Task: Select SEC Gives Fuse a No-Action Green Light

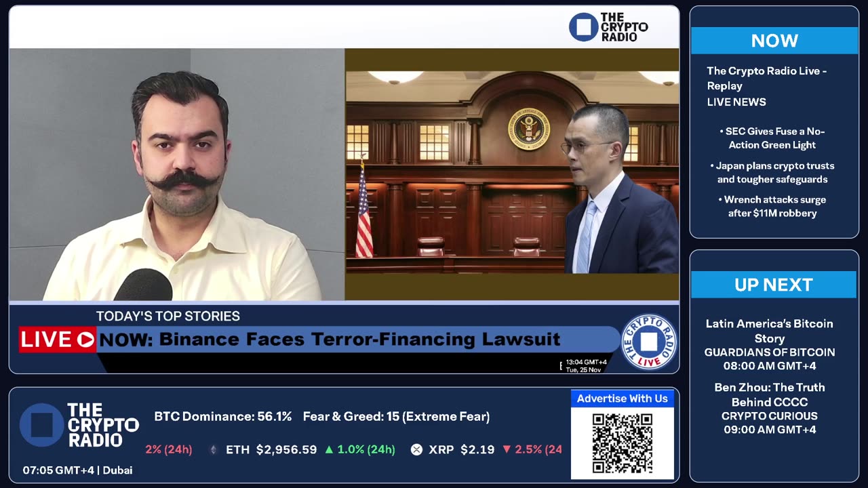Action: (x=772, y=138)
